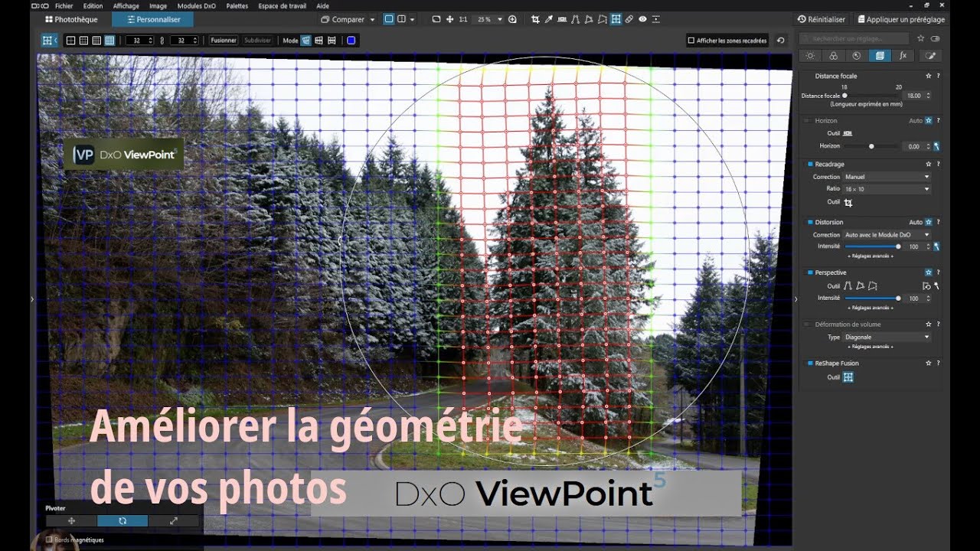Toggle active corrections filter next to search

[x=936, y=38]
